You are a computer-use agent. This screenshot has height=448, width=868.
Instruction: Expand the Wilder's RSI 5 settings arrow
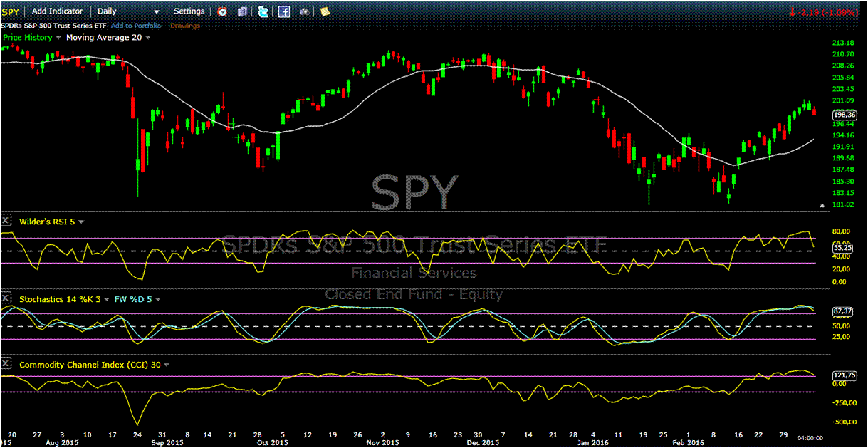point(80,222)
